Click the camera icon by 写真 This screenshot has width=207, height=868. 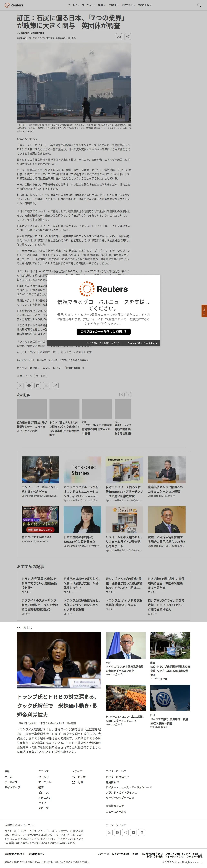[74, 782]
